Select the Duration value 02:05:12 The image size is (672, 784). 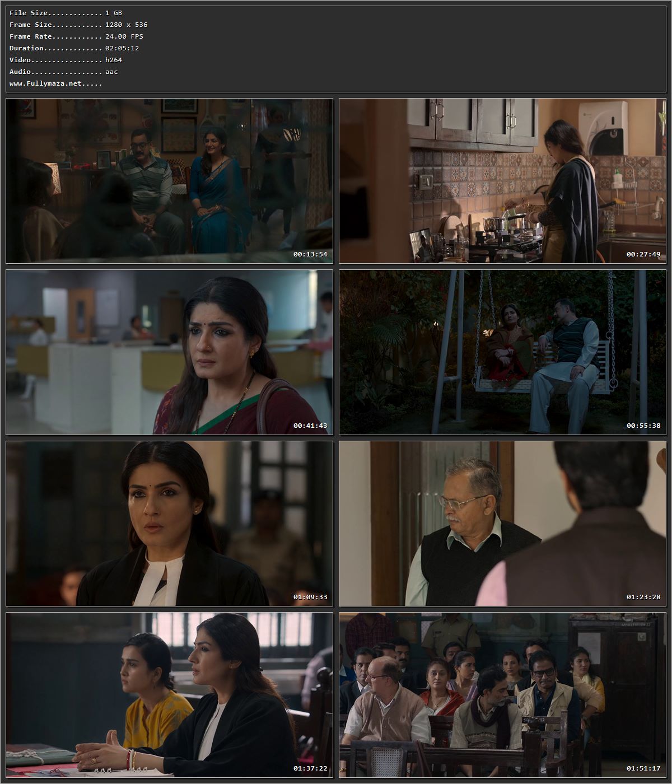(x=122, y=48)
